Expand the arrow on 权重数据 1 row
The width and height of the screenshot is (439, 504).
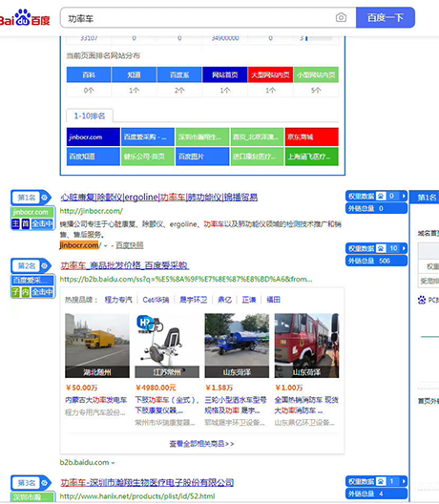pyautogui.click(x=404, y=481)
